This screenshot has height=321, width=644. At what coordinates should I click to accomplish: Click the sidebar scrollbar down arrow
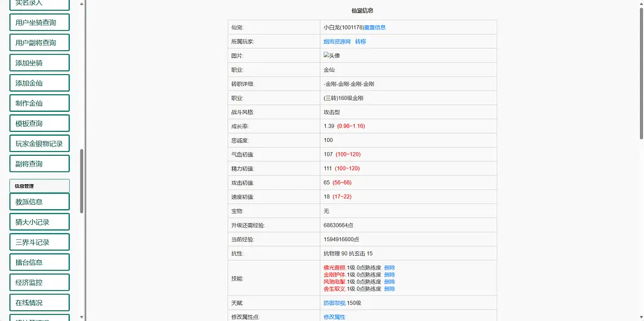(82, 317)
